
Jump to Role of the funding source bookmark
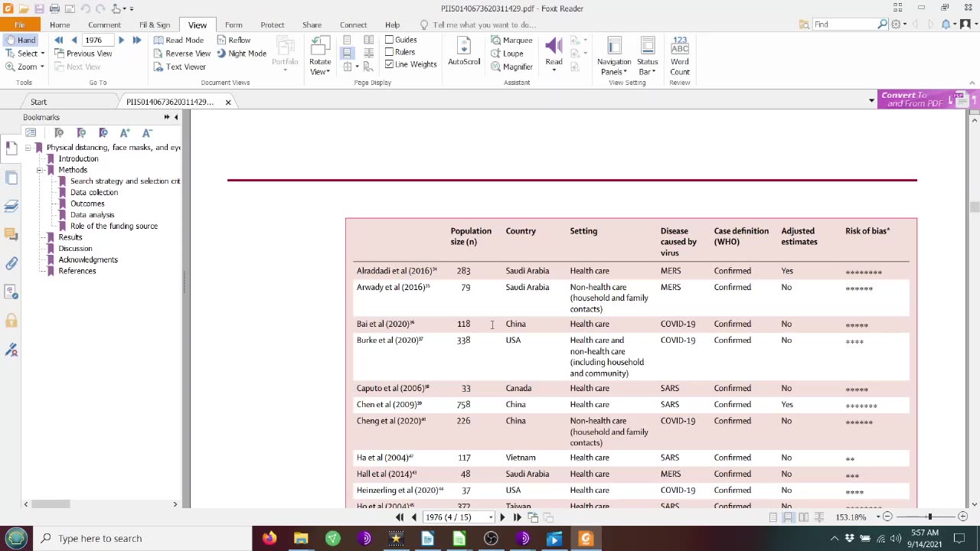tap(114, 226)
